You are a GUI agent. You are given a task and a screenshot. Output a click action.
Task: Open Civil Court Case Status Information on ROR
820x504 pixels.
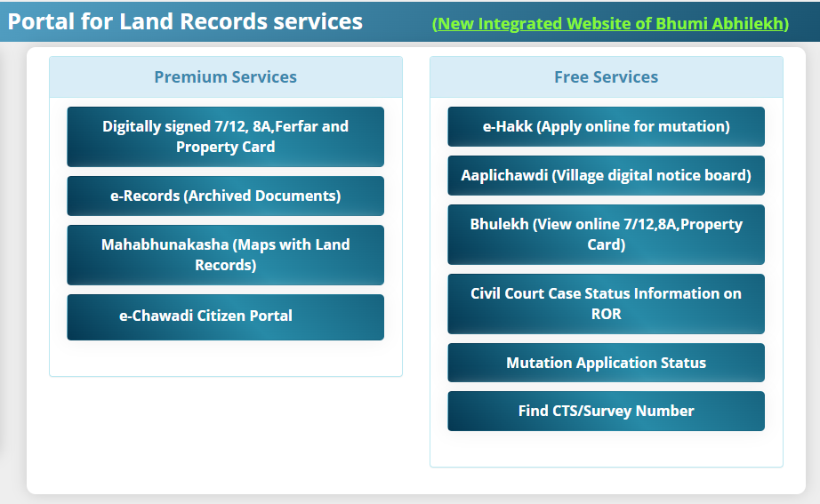[607, 304]
